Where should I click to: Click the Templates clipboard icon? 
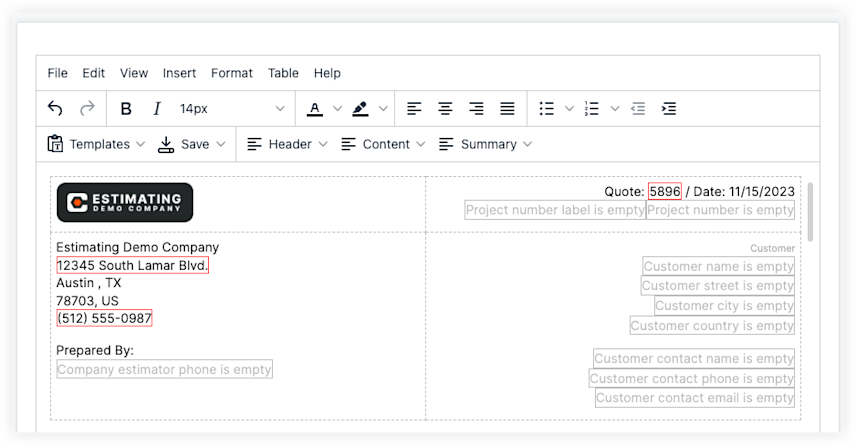click(55, 144)
